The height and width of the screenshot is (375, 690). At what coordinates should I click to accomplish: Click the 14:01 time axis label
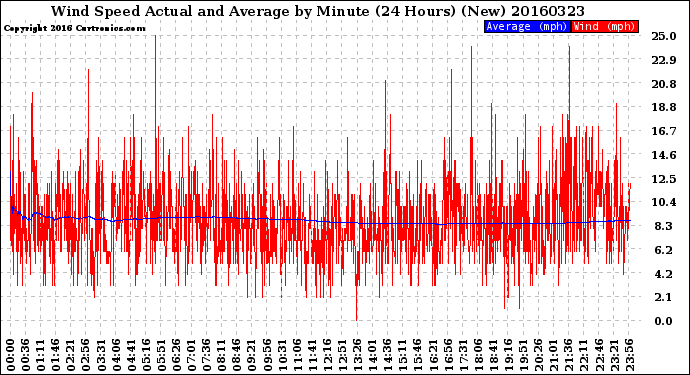[372, 355]
